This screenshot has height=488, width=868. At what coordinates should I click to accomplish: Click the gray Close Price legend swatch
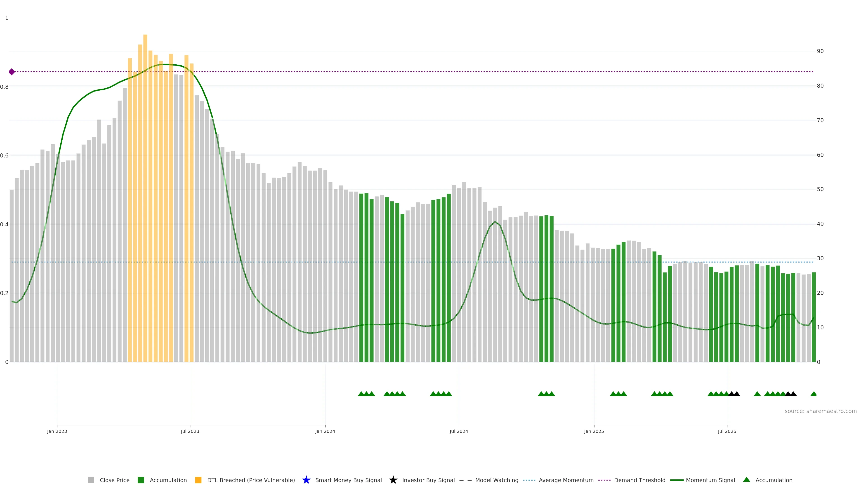click(x=91, y=480)
